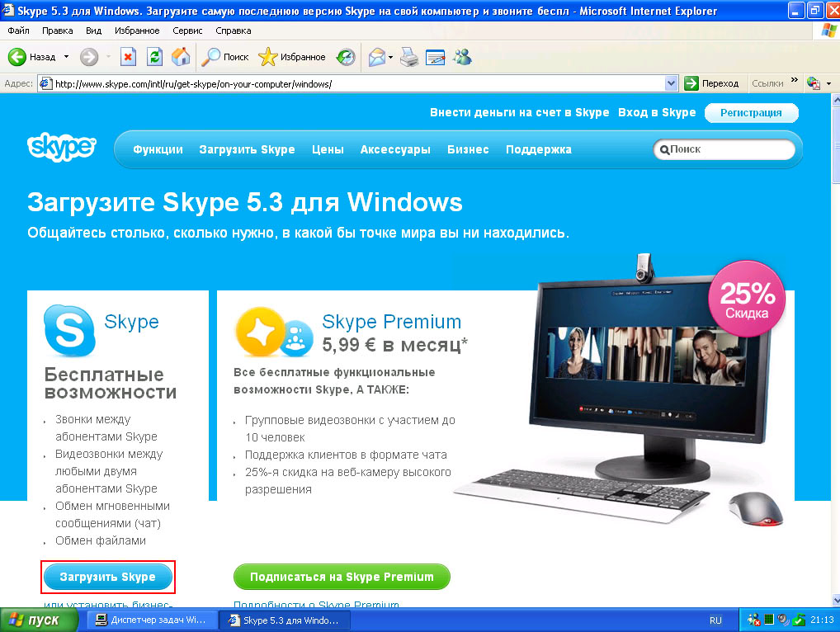840x632 pixels.
Task: Expand the address bar dropdown list
Action: tap(671, 83)
